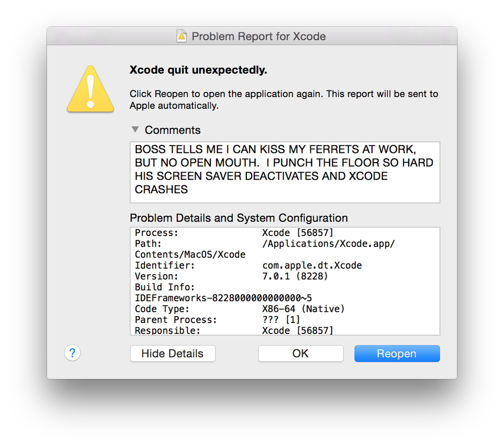Image resolution: width=504 pixels, height=446 pixels.
Task: Collapse the Comments disclosure triangle
Action: [x=135, y=130]
